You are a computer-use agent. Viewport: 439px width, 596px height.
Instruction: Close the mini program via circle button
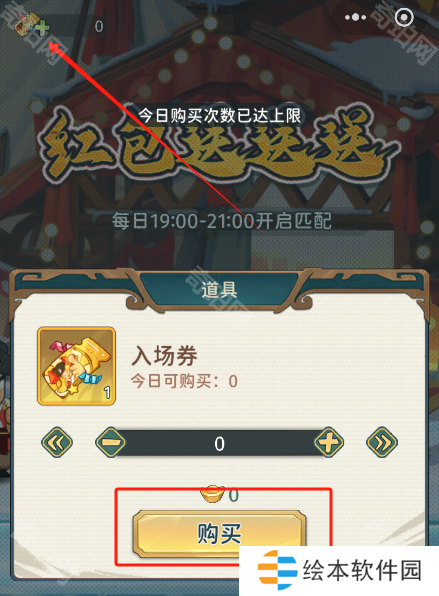(x=404, y=17)
